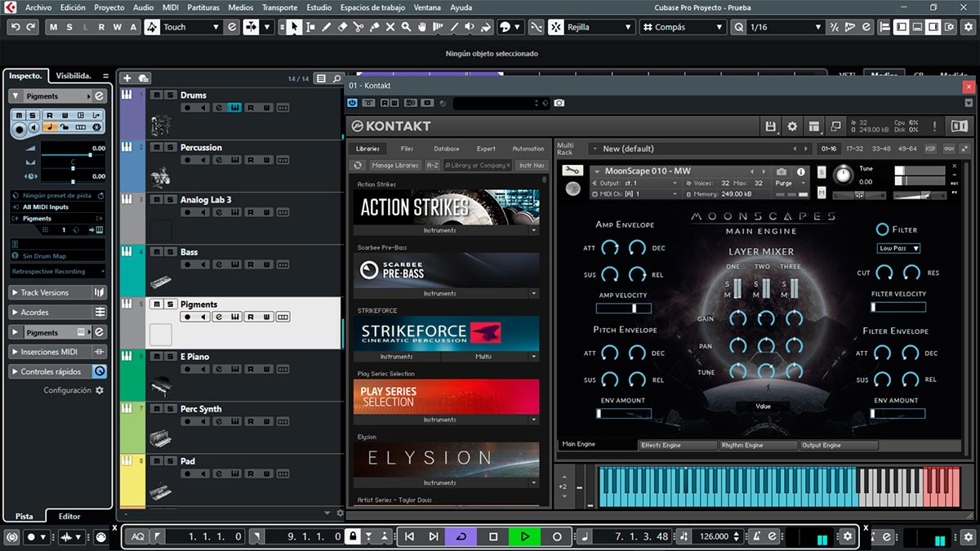Adjust the Filter Velocity slider
This screenshot has height=551, width=980.
point(898,307)
